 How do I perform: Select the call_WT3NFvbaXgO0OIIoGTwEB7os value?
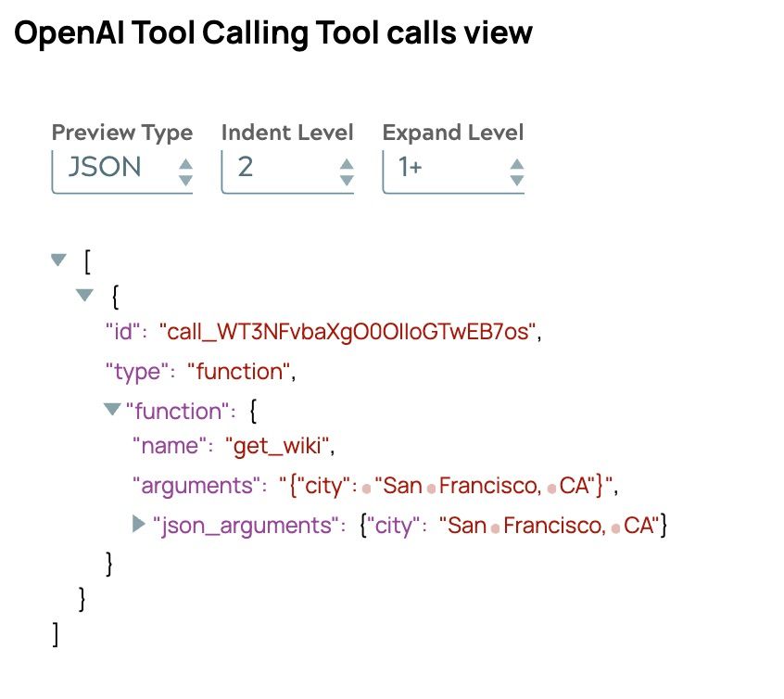348,332
